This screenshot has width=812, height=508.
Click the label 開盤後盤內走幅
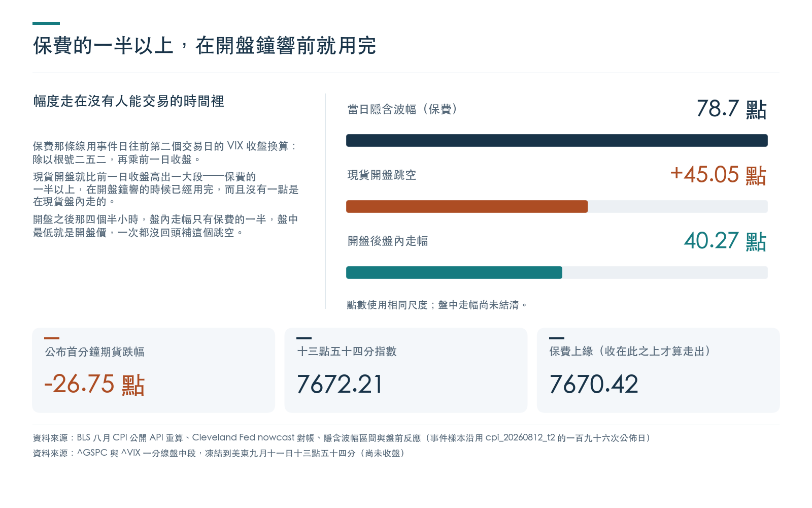(388, 241)
